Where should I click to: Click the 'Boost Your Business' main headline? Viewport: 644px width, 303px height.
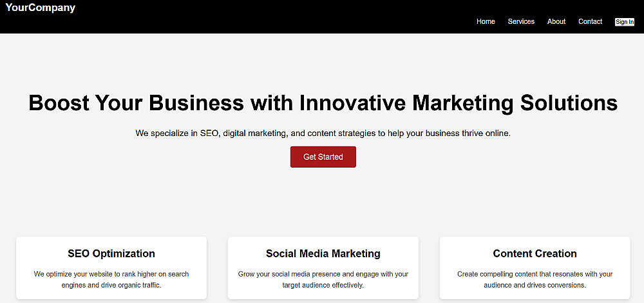coord(323,103)
